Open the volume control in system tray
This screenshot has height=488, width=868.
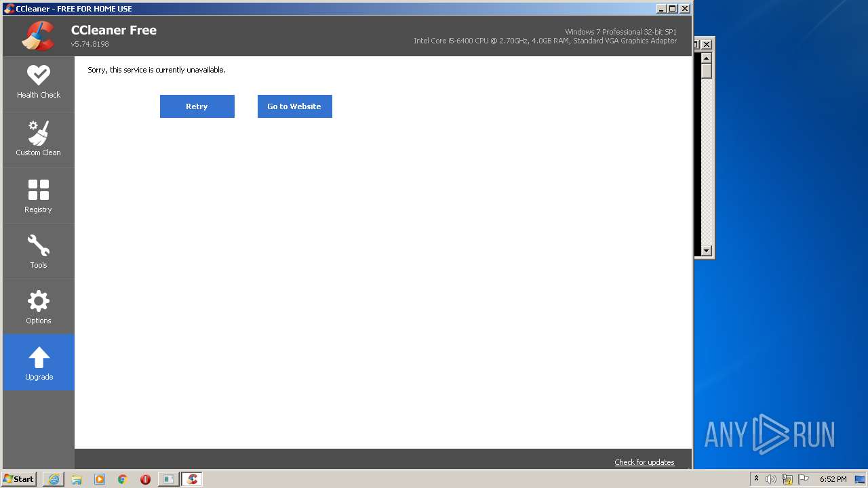click(x=771, y=479)
